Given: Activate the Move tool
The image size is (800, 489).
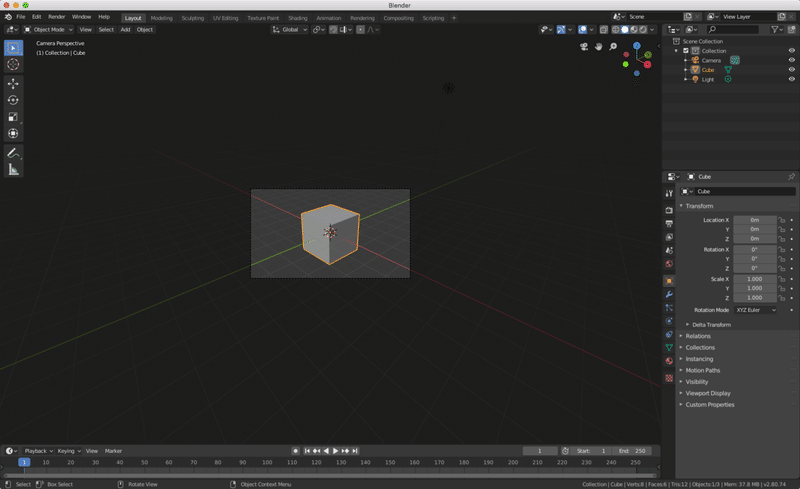Looking at the screenshot, I should [13, 84].
